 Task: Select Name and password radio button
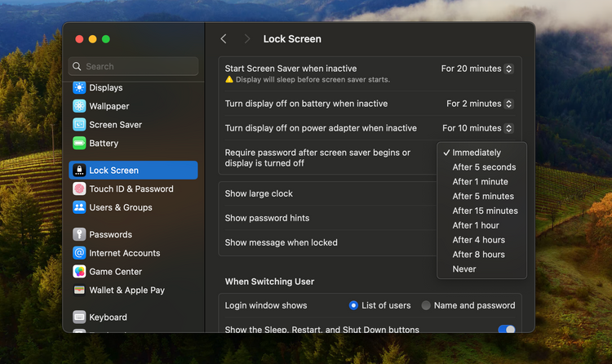point(426,305)
